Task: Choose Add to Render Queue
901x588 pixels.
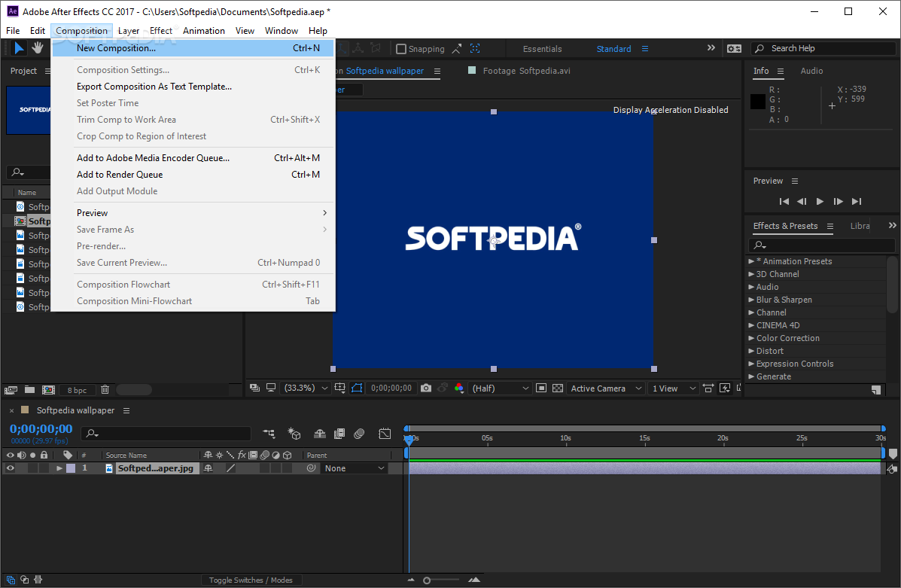Action: pos(193,175)
